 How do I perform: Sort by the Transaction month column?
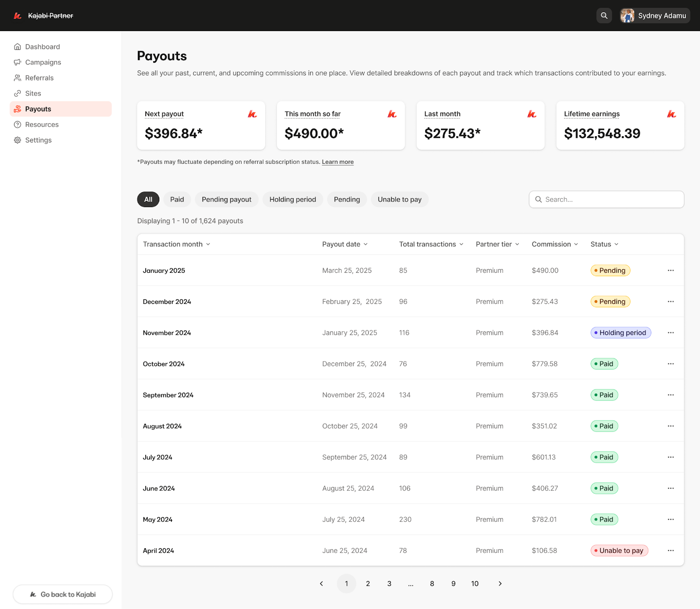pyautogui.click(x=209, y=244)
